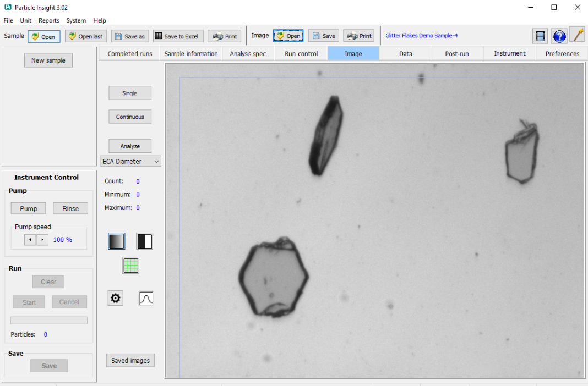Screen dimensions: 588x386
Task: Open the Saved images list
Action: pyautogui.click(x=130, y=360)
